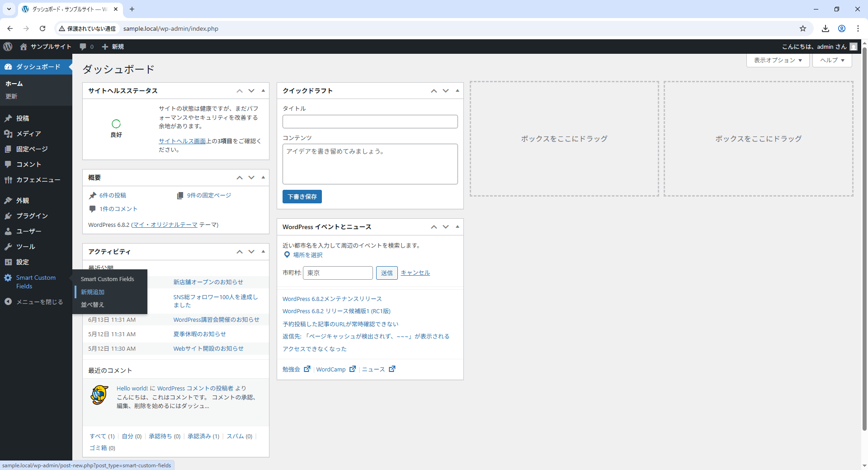
Task: Open the 9件の固定ページ link
Action: [x=209, y=195]
